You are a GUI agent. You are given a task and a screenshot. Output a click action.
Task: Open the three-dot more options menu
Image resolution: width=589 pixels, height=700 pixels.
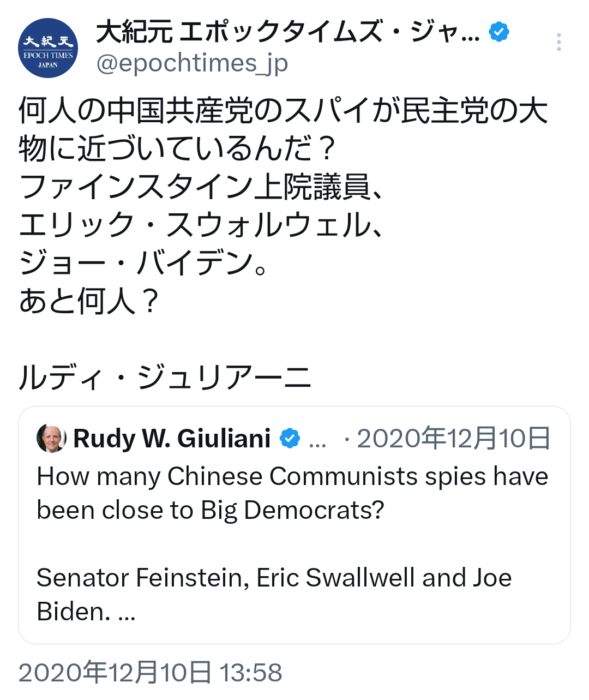[x=558, y=42]
